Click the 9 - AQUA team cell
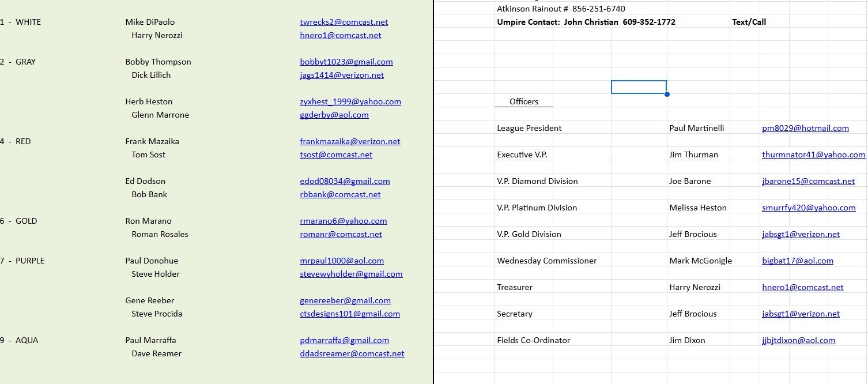Screen dimensions: 868x384 click(x=19, y=340)
